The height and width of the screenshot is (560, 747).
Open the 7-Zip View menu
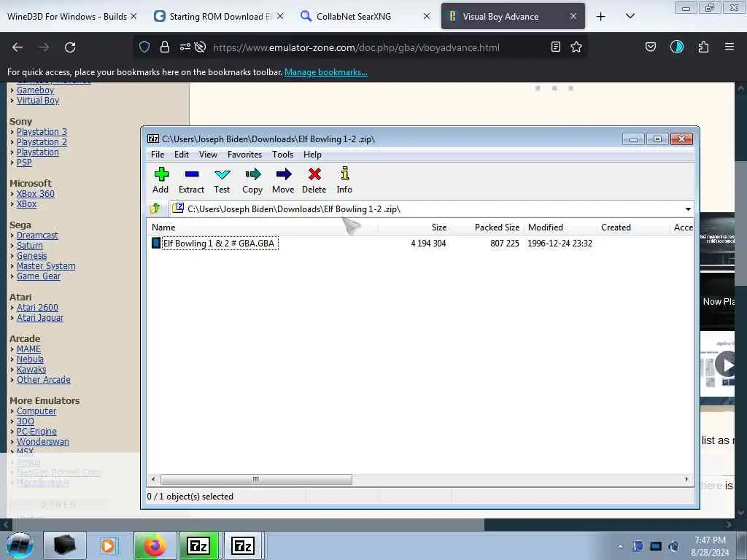click(x=208, y=155)
